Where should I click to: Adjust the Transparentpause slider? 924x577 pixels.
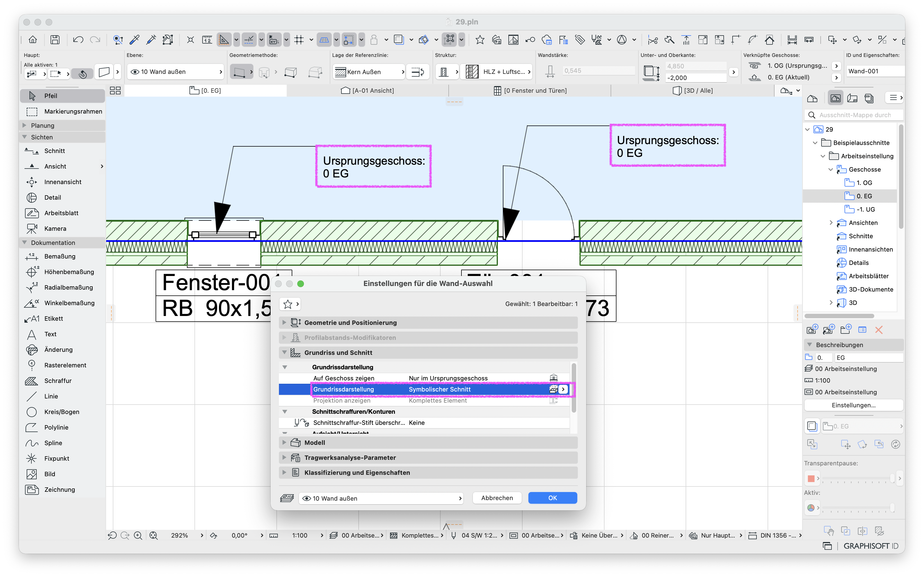(x=857, y=478)
